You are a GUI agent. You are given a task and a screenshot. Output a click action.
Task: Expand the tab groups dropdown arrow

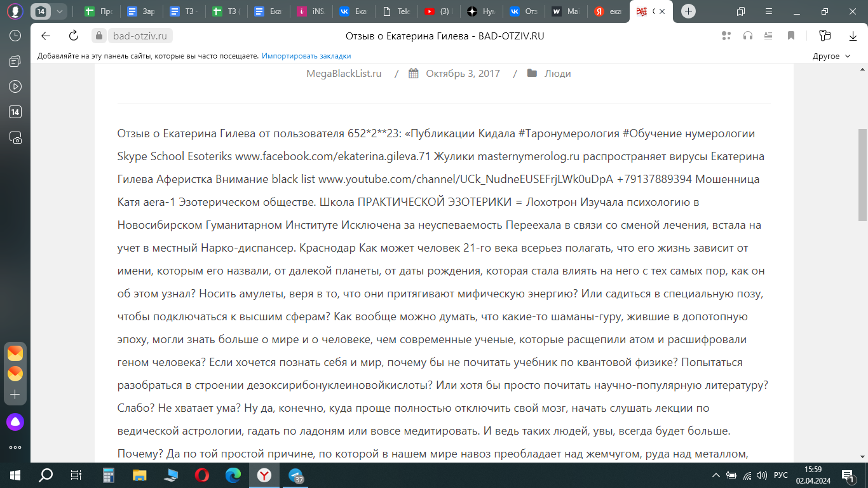pos(59,11)
